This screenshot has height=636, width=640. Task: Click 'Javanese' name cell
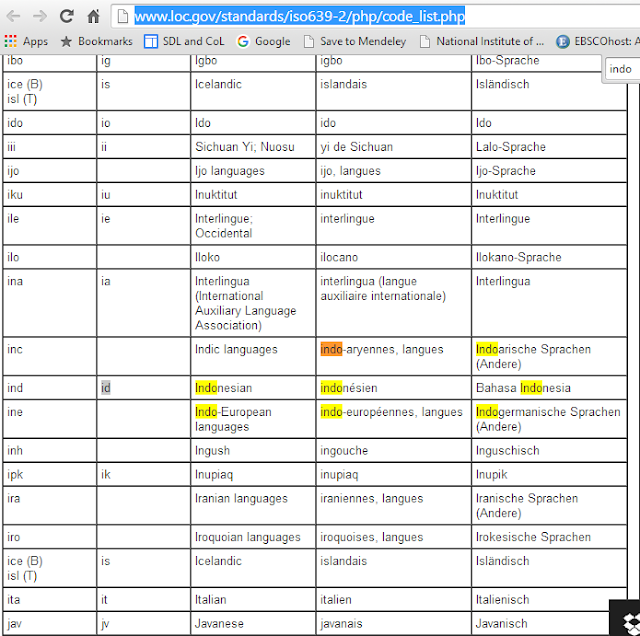pyautogui.click(x=253, y=623)
